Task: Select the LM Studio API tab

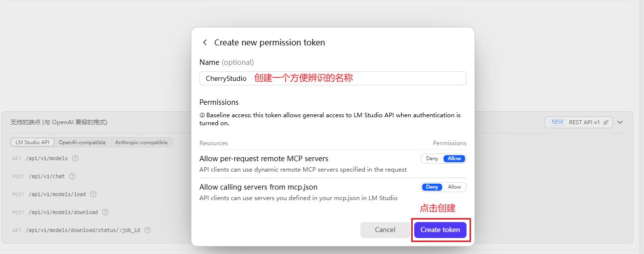Action: tap(32, 142)
